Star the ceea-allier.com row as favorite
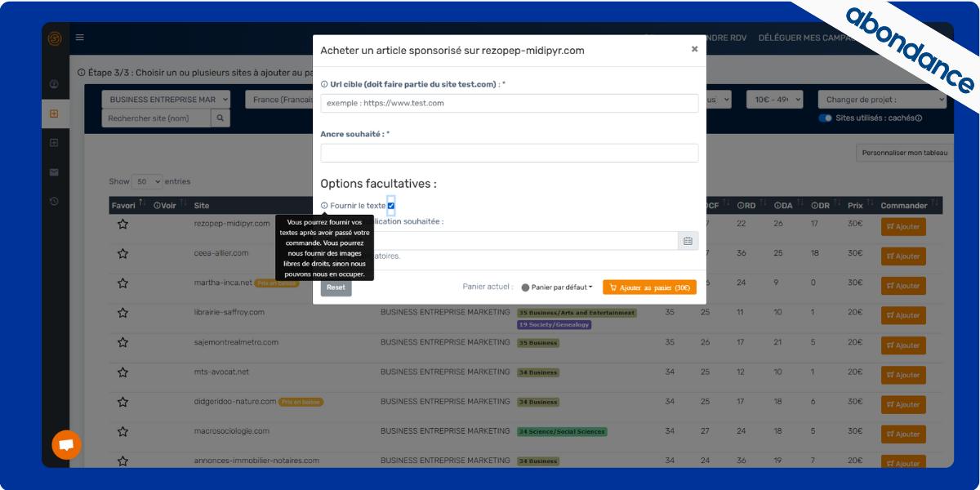Viewport: 980px width, 490px height. 122,253
